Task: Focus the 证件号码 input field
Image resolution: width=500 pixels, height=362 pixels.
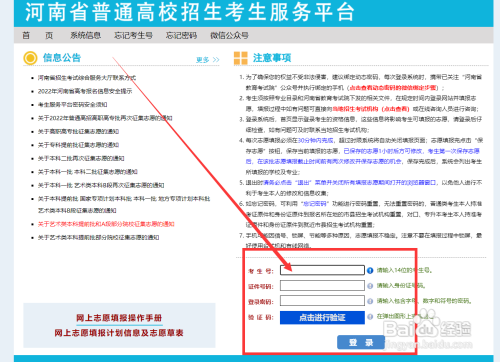Action: click(322, 286)
